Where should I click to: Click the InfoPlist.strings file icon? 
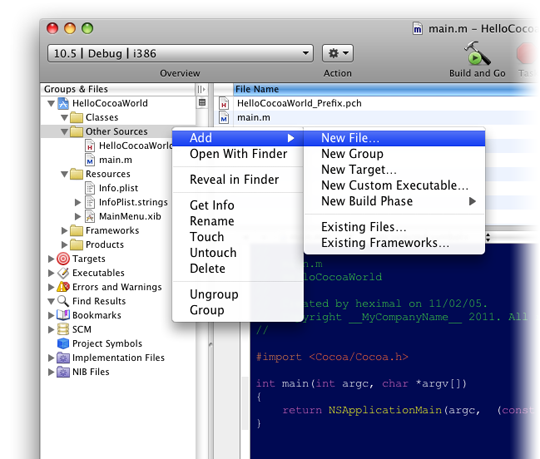(x=90, y=202)
